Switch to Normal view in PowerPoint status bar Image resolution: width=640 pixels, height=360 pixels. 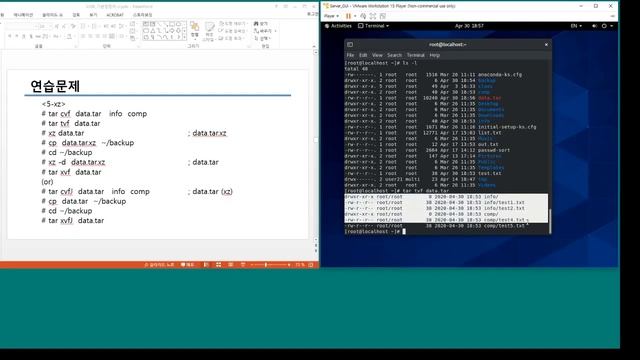pyautogui.click(x=206, y=265)
